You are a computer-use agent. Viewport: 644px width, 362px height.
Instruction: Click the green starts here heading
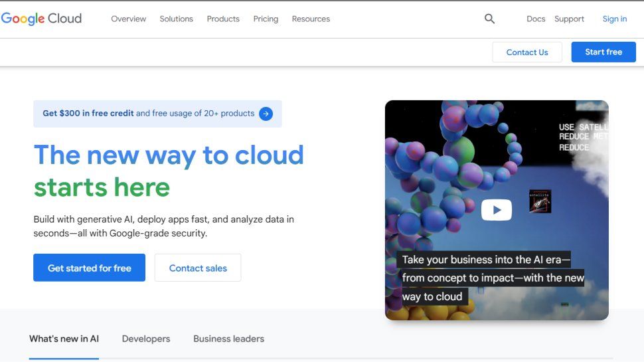(x=102, y=187)
